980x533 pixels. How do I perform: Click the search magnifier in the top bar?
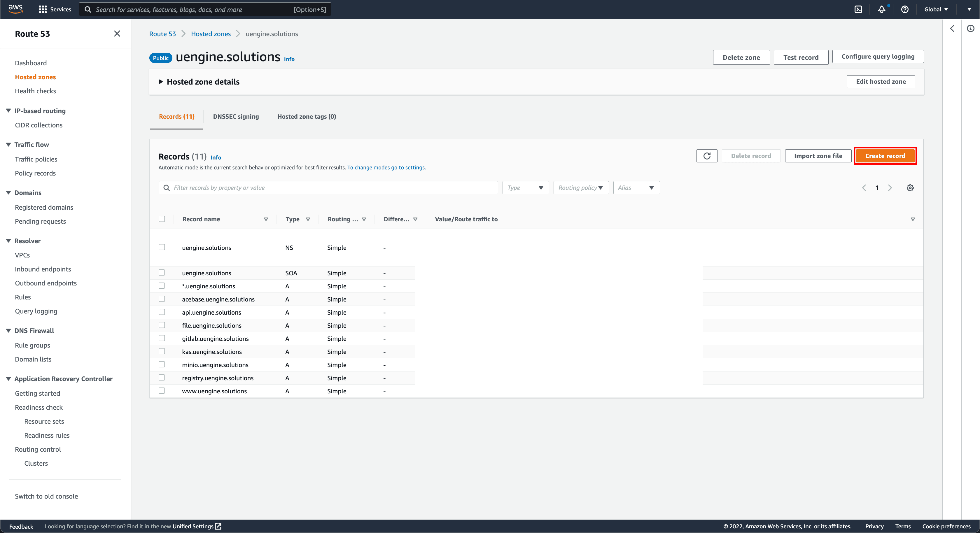(88, 9)
